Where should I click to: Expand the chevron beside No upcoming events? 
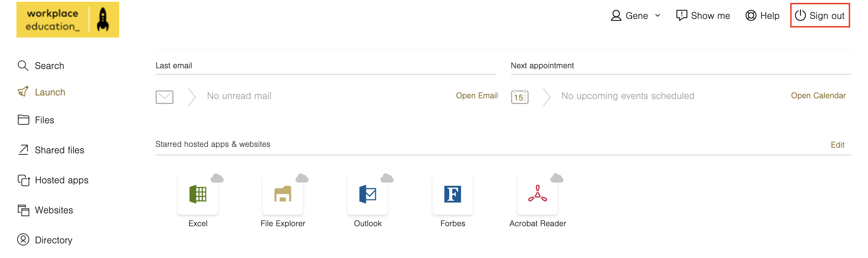point(547,97)
